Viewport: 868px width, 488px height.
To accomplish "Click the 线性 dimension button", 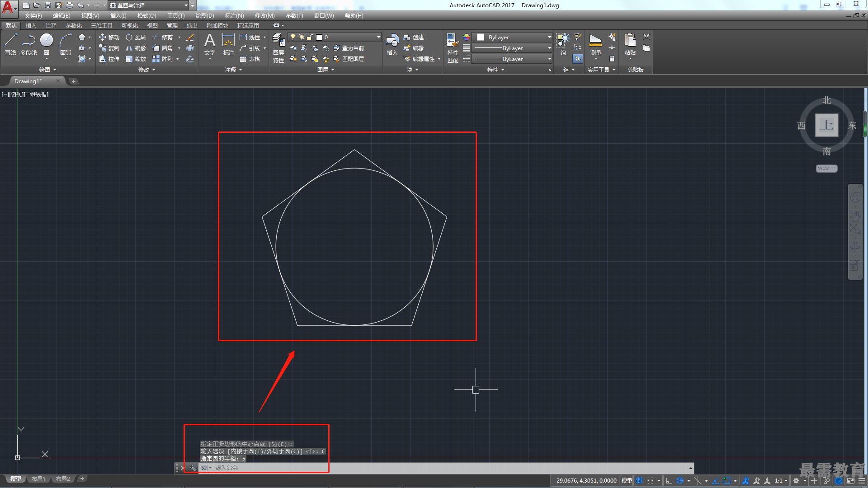I will [x=250, y=37].
